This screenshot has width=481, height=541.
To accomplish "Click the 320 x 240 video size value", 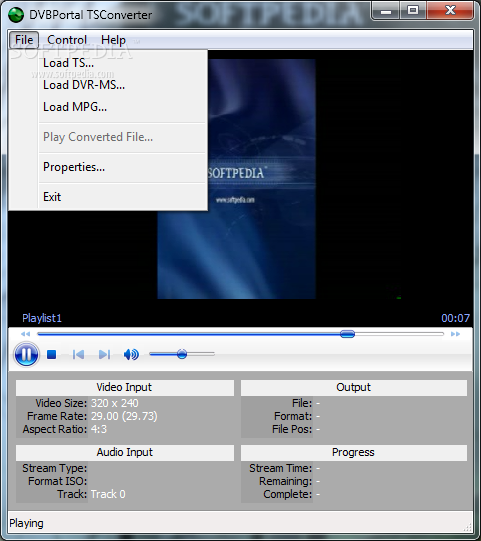I will (x=115, y=403).
